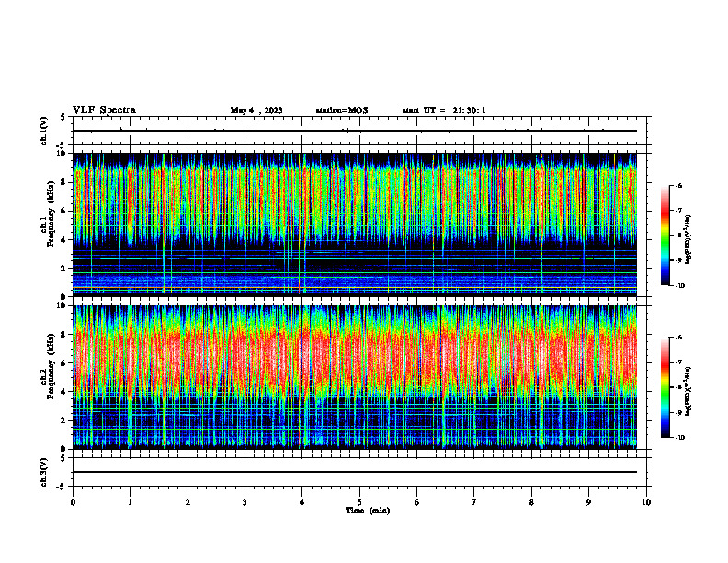This screenshot has width=728, height=563.
Task: Click the "-6" tick on ch.1 colorbar
Action: (679, 185)
